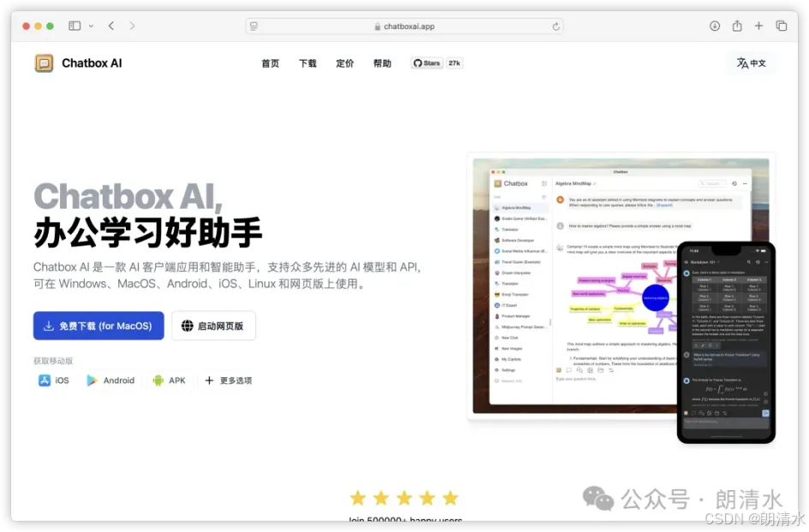Click the iOS App Store link
Image resolution: width=809 pixels, height=532 pixels.
[x=54, y=381]
